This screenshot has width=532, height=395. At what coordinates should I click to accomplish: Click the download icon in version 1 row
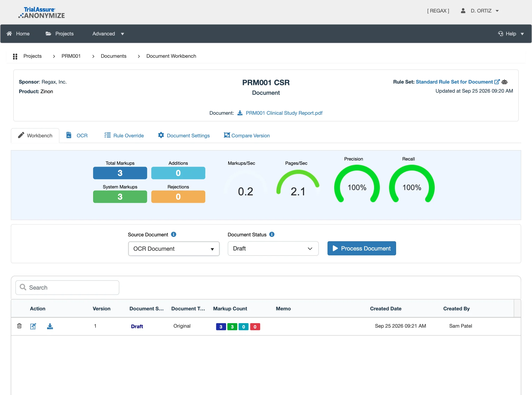50,326
